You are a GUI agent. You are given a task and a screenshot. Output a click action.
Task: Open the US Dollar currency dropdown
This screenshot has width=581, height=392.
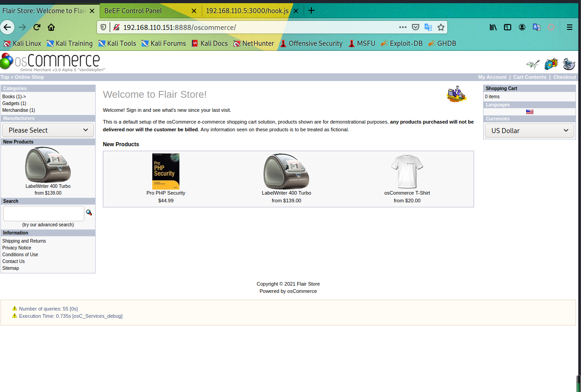529,131
